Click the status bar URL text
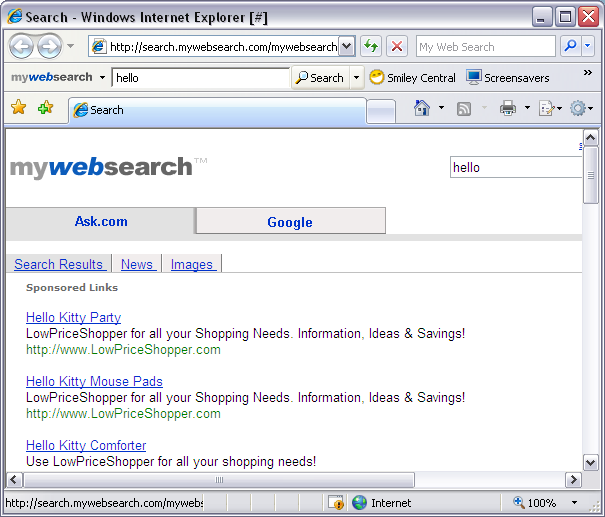 (104, 503)
